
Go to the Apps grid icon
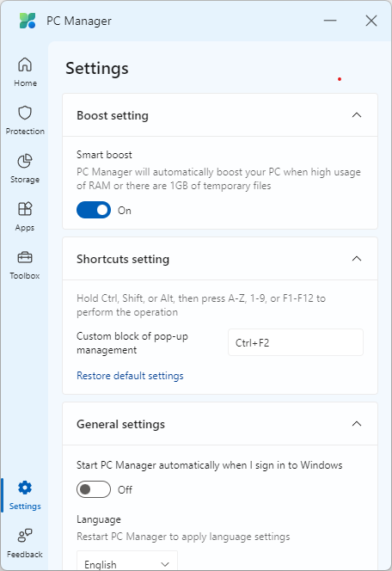25,209
